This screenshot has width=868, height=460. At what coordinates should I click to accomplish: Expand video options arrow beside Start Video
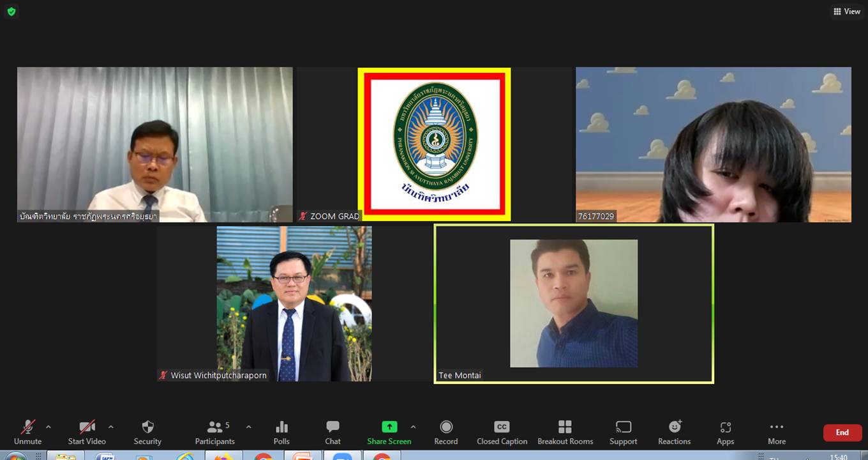(111, 427)
